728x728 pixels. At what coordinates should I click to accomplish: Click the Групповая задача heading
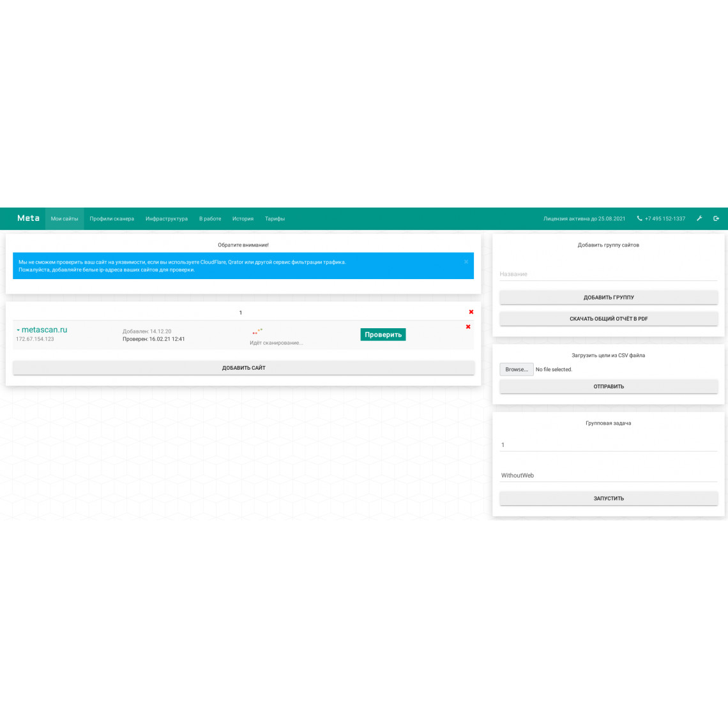(x=608, y=423)
